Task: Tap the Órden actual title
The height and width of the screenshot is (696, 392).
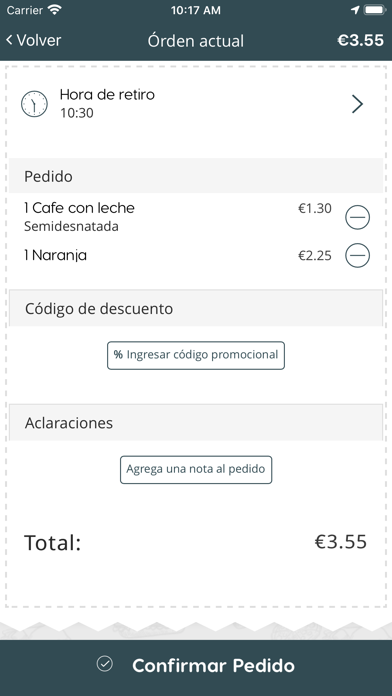Action: 196,41
